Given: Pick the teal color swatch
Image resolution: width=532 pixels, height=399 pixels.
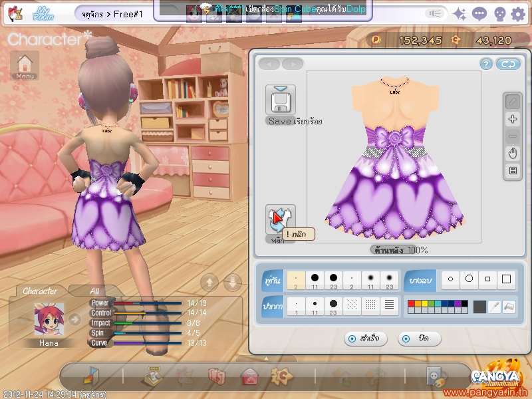Looking at the screenshot, I should pyautogui.click(x=438, y=304).
